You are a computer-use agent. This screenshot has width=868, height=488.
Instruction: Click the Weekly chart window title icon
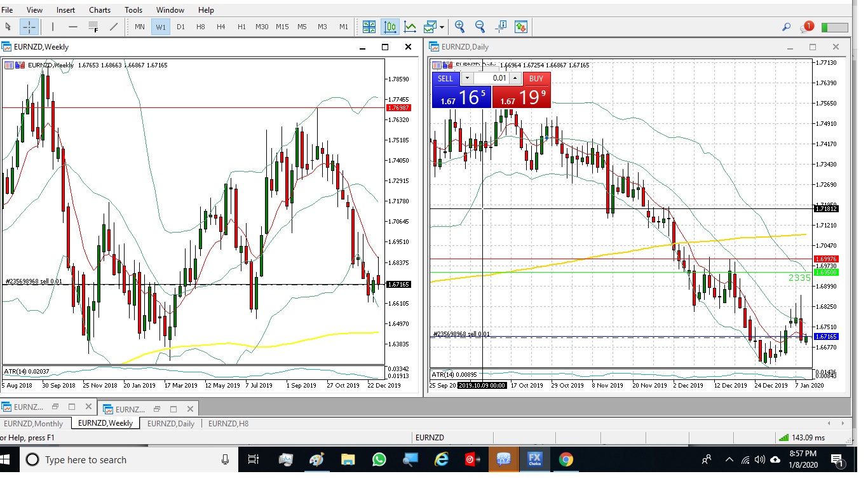tap(6, 46)
